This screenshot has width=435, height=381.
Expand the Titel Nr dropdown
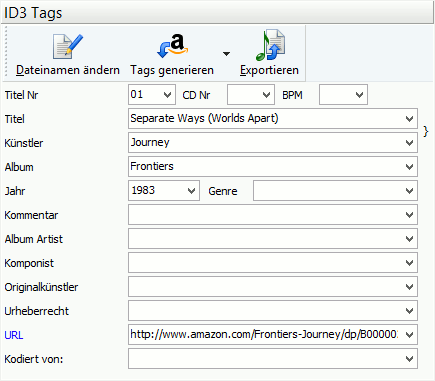[x=168, y=95]
